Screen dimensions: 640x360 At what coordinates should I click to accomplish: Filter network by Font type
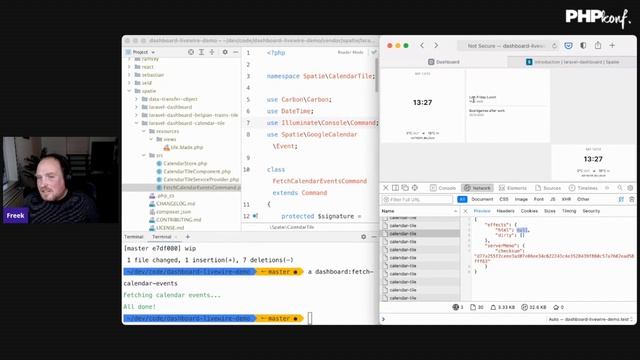click(539, 199)
